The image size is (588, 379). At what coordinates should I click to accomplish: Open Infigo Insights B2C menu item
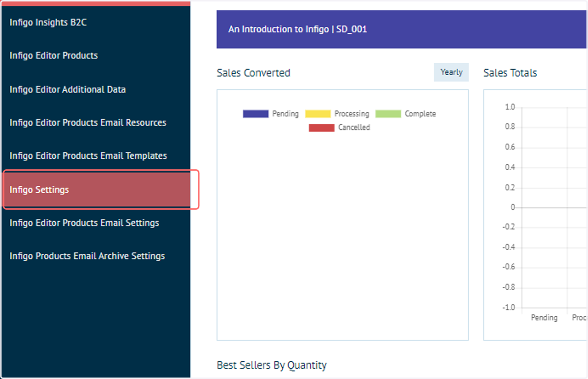click(x=48, y=23)
